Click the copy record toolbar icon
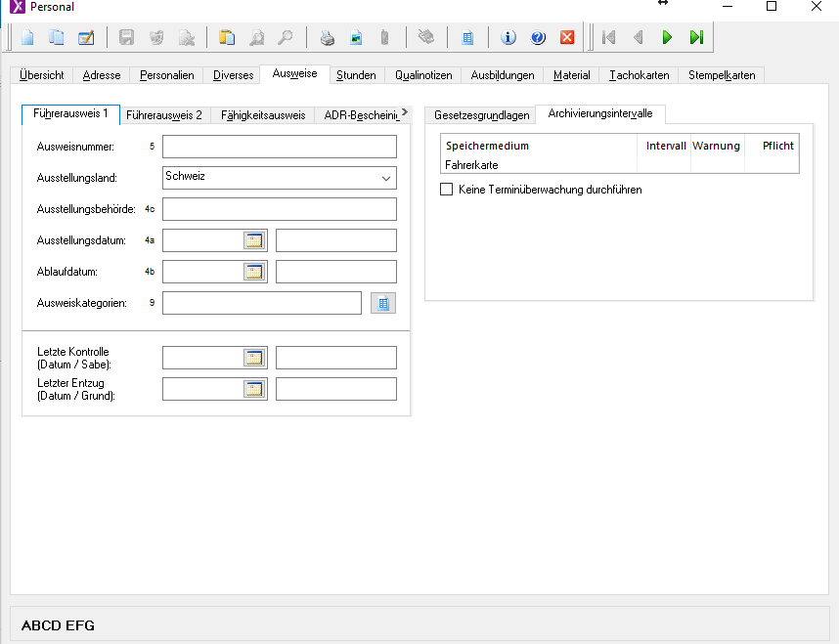This screenshot has height=644, width=839. pos(57,38)
